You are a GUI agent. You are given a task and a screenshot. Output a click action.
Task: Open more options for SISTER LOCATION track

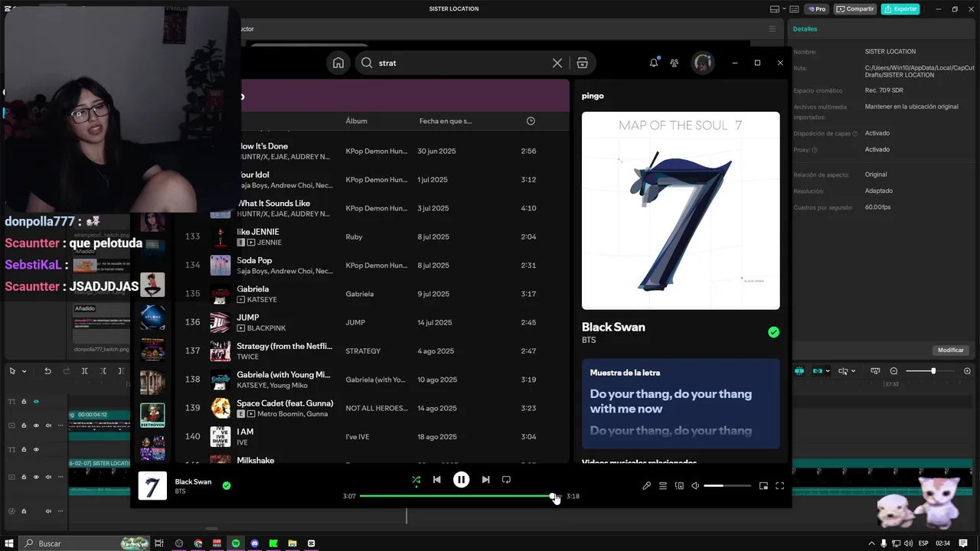point(60,477)
